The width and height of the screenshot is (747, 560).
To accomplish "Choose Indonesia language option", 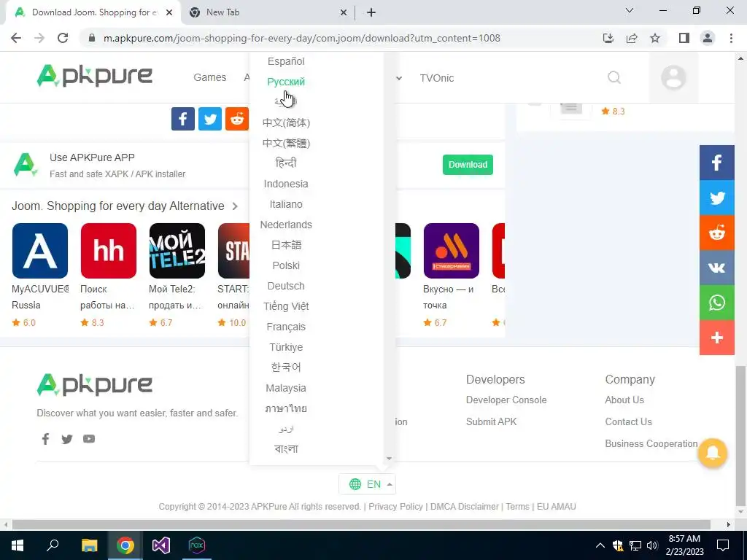I will 286,184.
